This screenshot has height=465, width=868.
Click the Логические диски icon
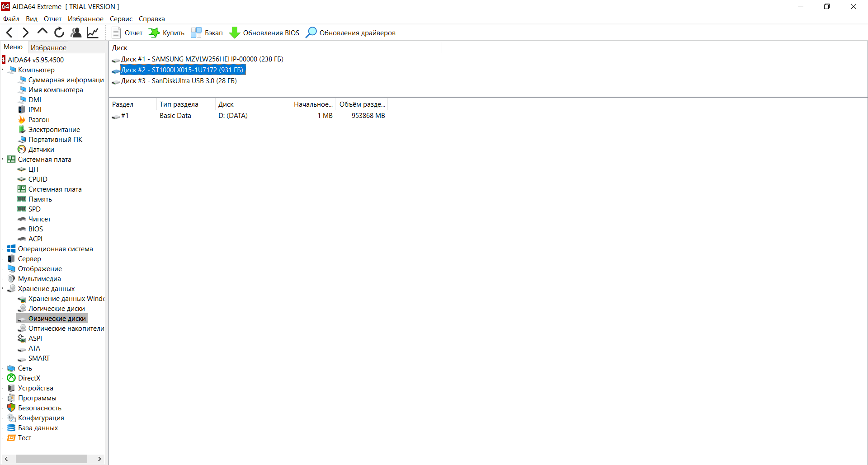click(22, 309)
